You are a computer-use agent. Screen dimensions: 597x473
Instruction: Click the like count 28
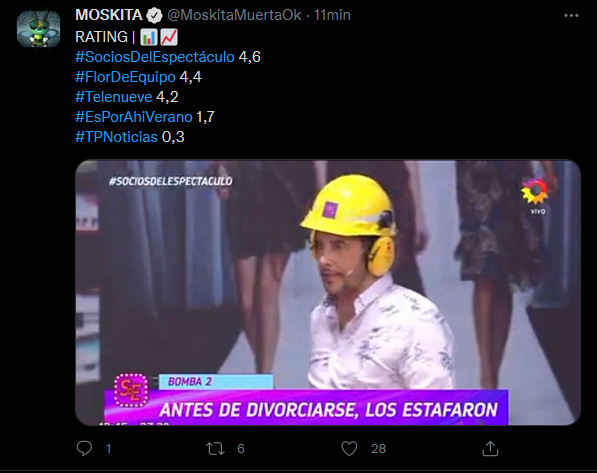click(x=378, y=449)
